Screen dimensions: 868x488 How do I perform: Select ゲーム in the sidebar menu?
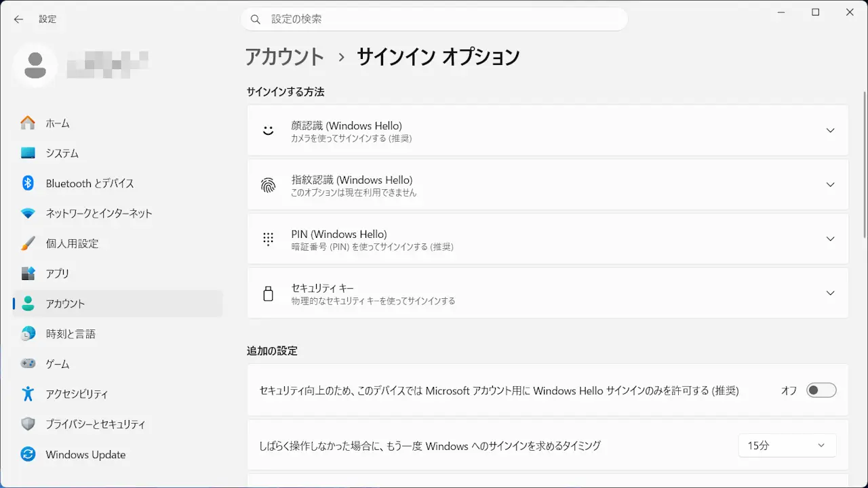coord(58,364)
